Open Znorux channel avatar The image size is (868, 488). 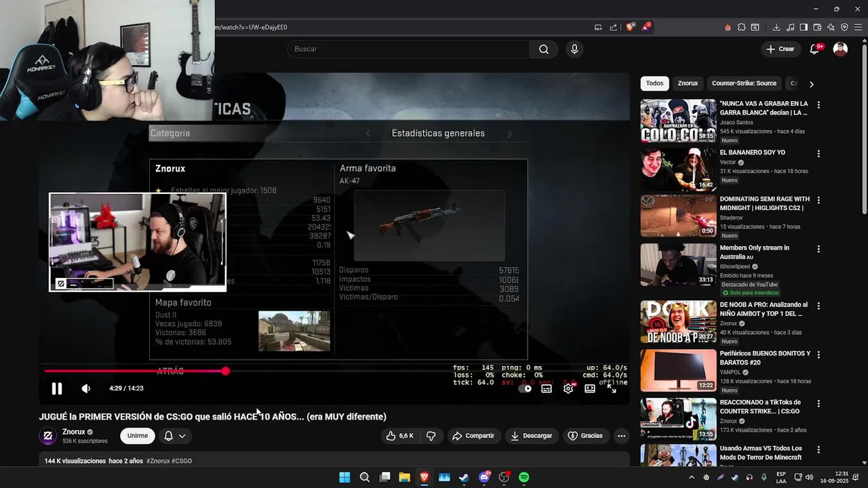tap(48, 436)
